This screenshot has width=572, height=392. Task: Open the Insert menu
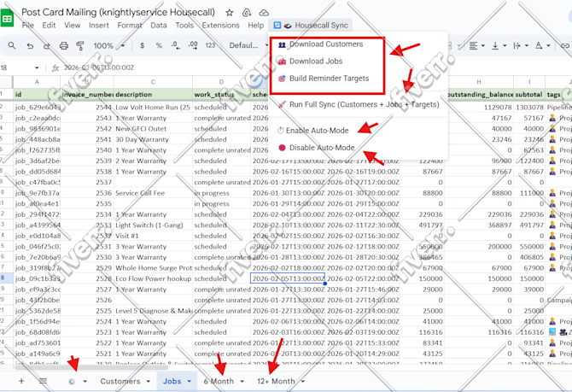(99, 25)
